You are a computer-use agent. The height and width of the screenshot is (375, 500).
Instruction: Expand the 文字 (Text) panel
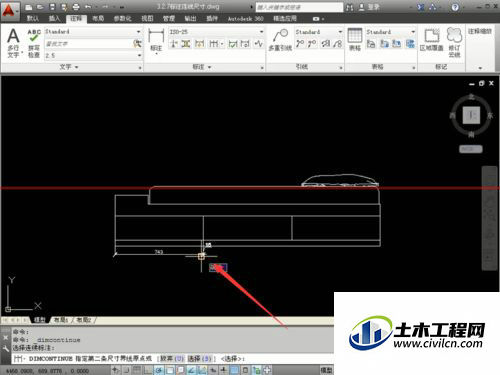pos(69,67)
